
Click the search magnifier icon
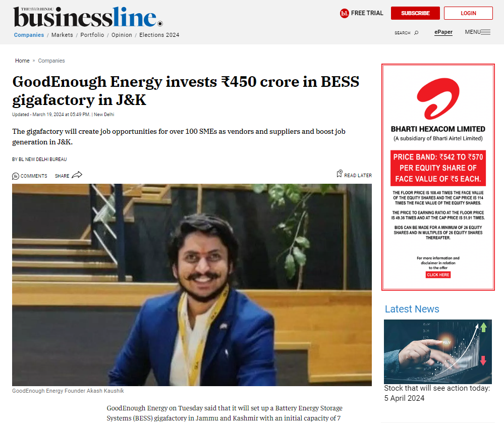coord(417,32)
